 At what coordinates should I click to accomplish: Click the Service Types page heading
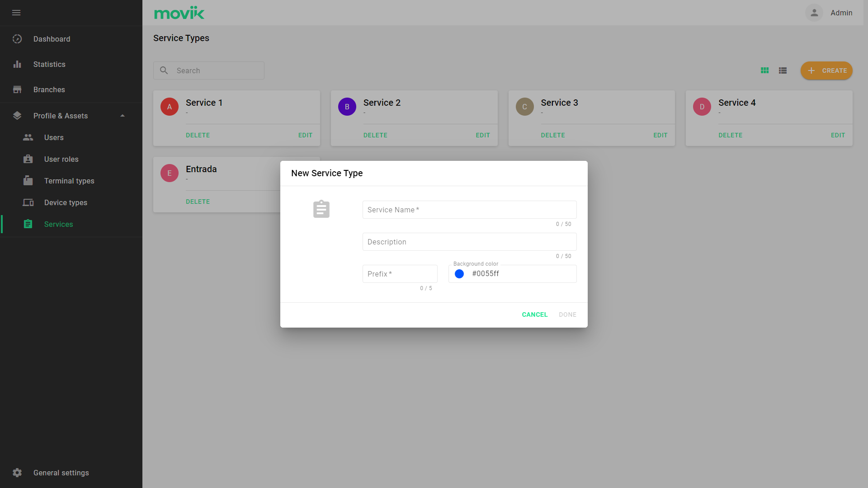coord(181,38)
